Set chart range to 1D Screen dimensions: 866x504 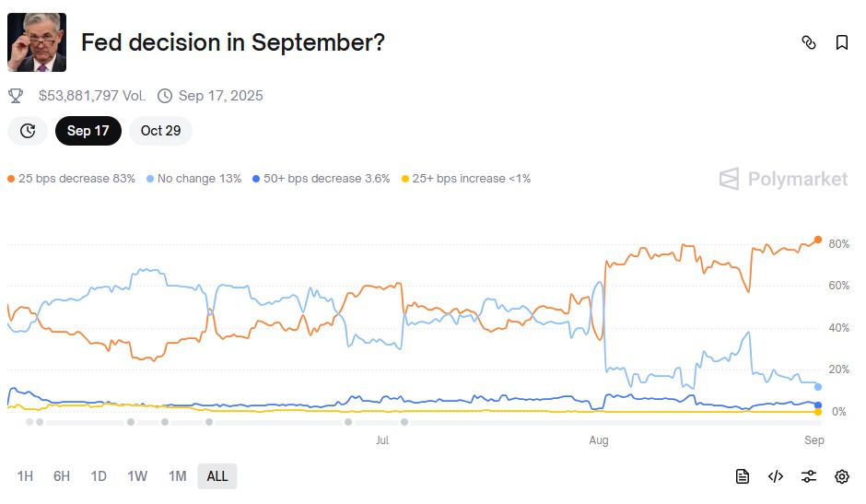(x=99, y=476)
